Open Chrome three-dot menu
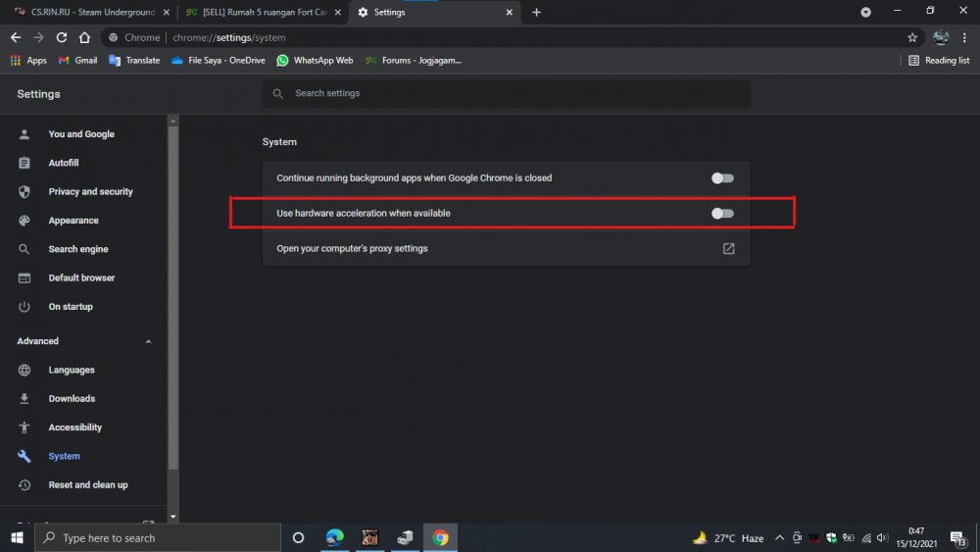This screenshot has height=552, width=980. 964,37
